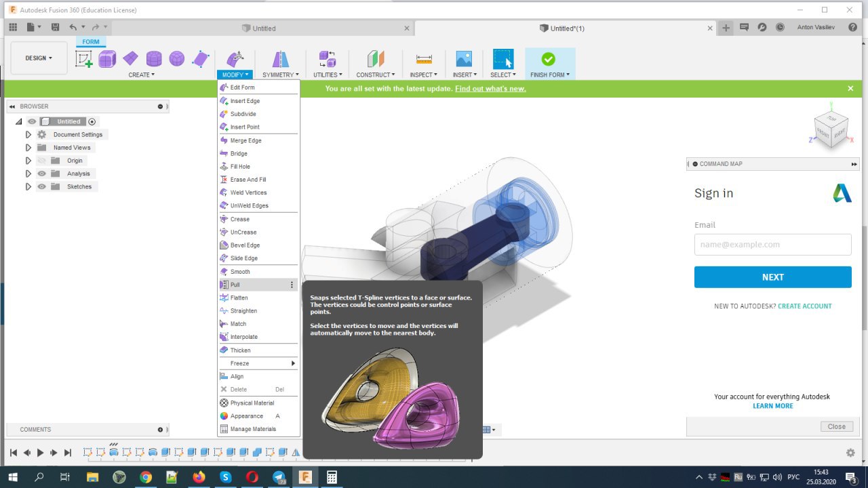The image size is (868, 488).
Task: Activate the Untitled component radio button
Action: pyautogui.click(x=92, y=122)
